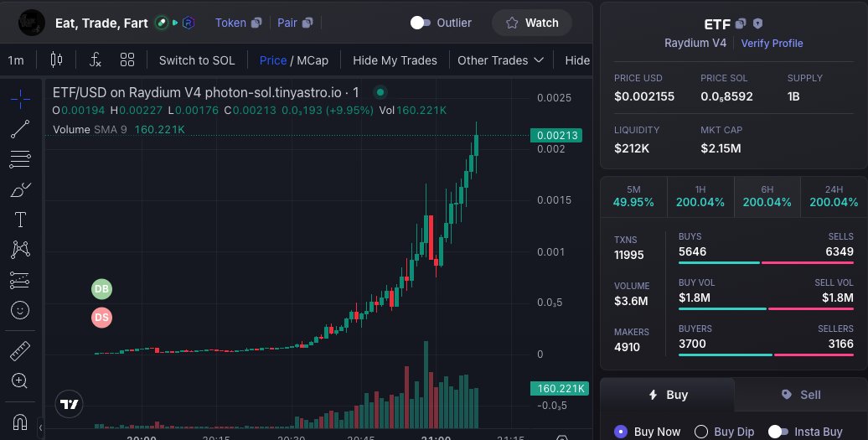The height and width of the screenshot is (440, 868).
Task: Add the token to the Watch list
Action: (x=532, y=23)
